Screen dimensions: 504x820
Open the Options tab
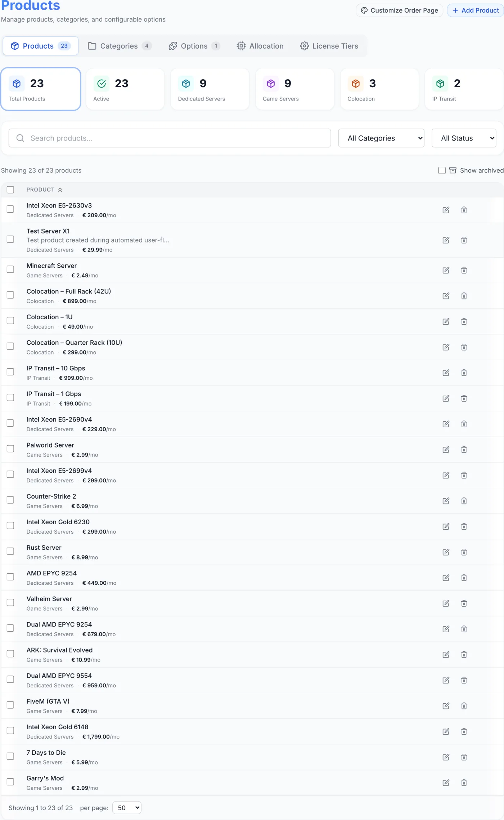[194, 46]
